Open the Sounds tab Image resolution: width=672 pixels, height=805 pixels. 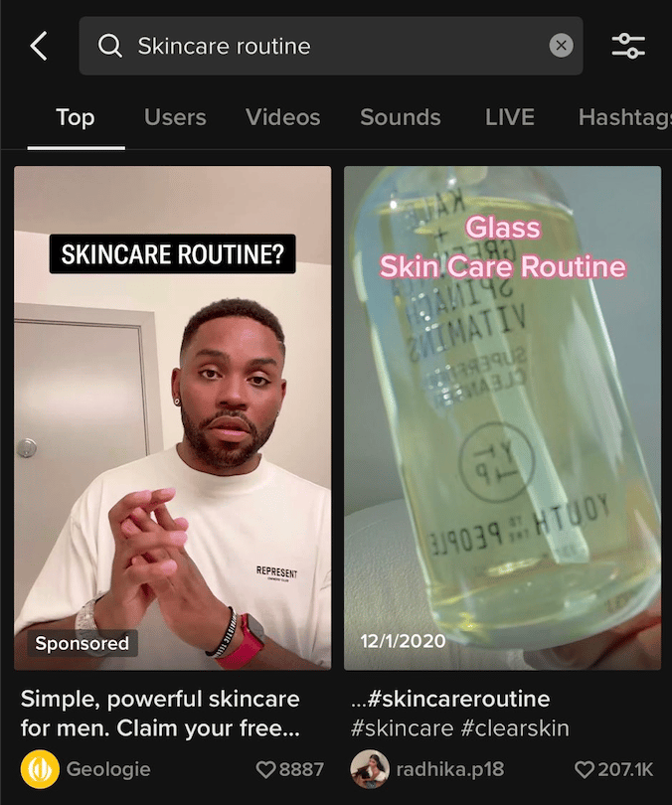point(401,117)
